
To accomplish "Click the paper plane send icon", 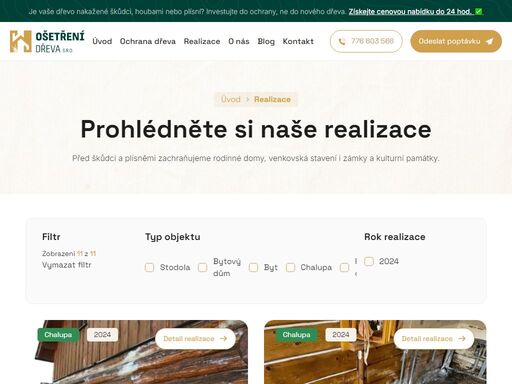I will [489, 41].
